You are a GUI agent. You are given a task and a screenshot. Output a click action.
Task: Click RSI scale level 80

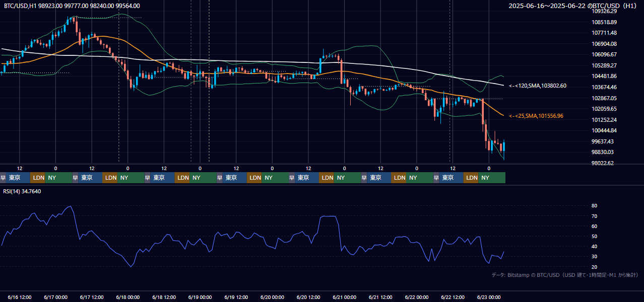595,206
